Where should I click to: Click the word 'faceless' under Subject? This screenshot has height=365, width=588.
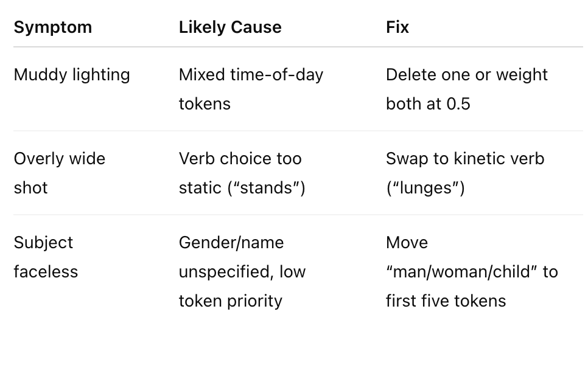tap(46, 272)
